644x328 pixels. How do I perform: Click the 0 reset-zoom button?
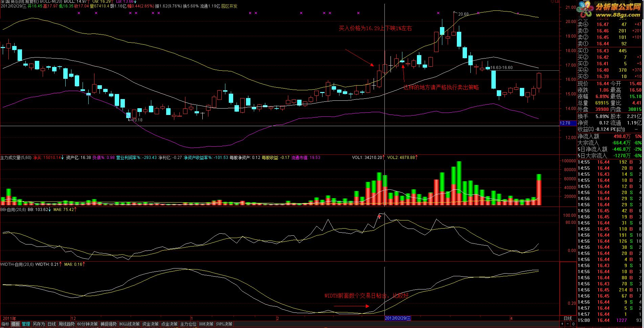click(573, 324)
